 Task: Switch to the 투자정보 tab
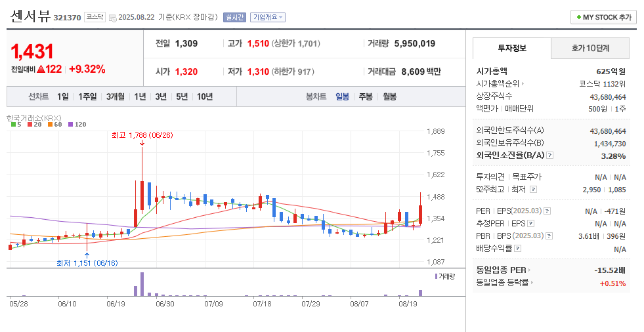pyautogui.click(x=512, y=49)
